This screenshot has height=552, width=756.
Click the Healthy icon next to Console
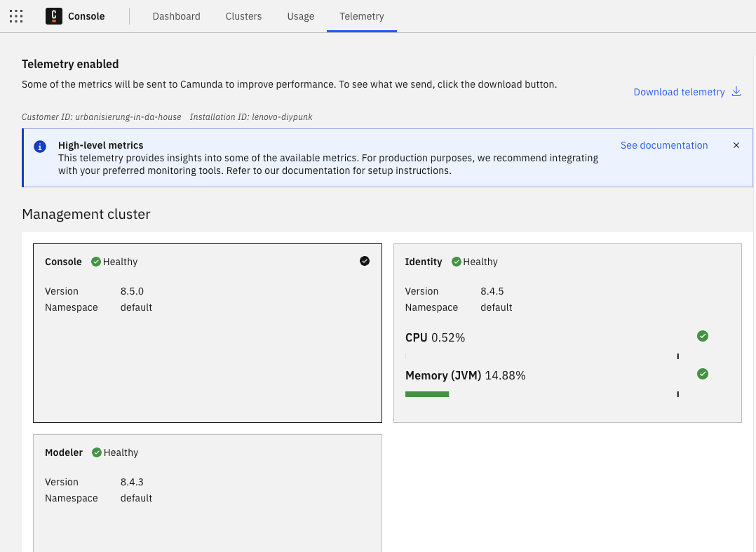[x=95, y=262]
